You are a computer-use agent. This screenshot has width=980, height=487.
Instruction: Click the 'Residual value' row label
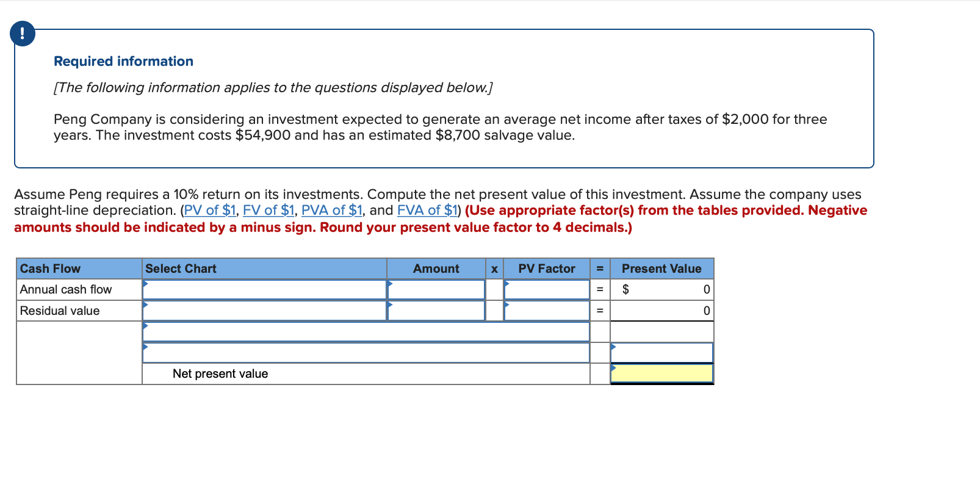(x=60, y=311)
